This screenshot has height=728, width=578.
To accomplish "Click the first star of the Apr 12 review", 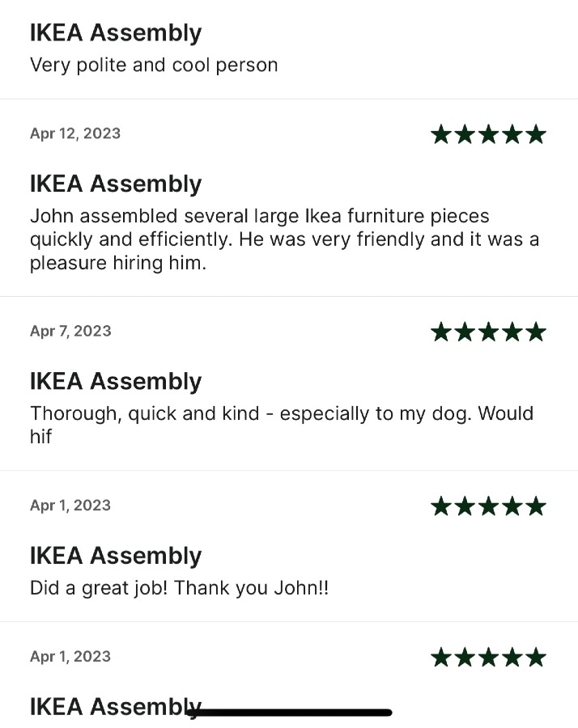I will coord(441,134).
